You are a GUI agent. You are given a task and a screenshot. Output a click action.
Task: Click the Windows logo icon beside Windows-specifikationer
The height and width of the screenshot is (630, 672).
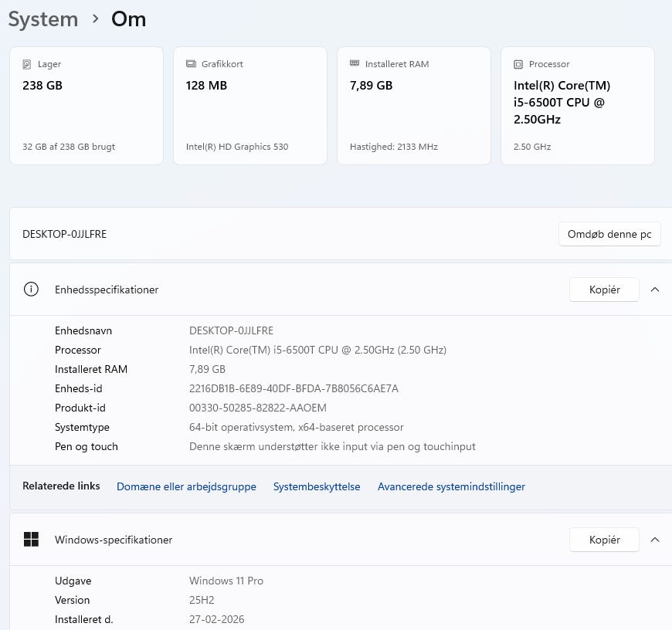click(31, 540)
